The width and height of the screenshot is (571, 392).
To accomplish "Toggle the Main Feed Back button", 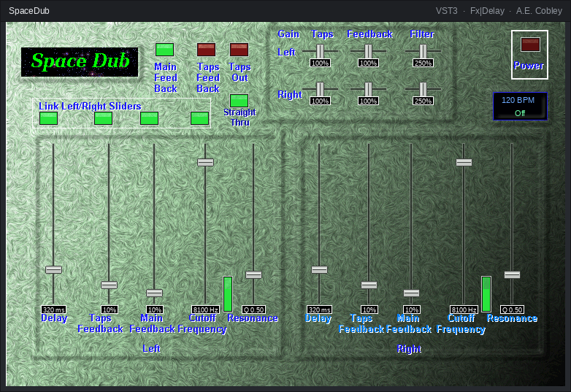I will 164,50.
